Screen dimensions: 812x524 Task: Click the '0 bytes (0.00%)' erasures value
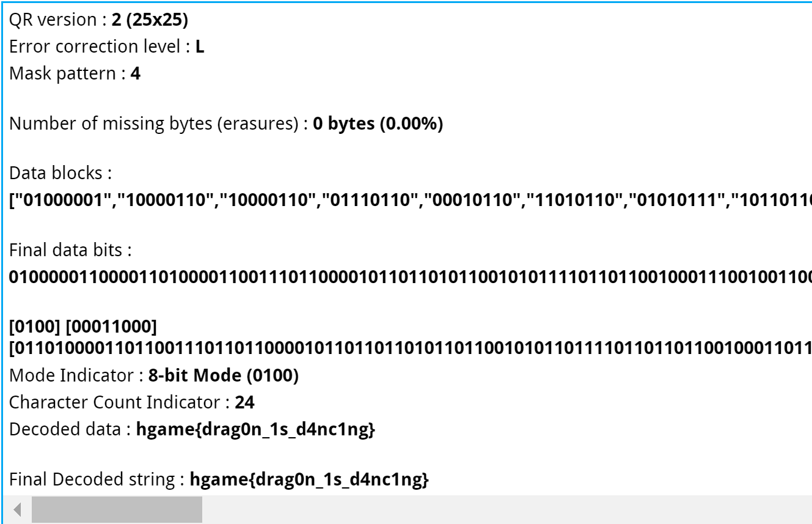coord(378,124)
